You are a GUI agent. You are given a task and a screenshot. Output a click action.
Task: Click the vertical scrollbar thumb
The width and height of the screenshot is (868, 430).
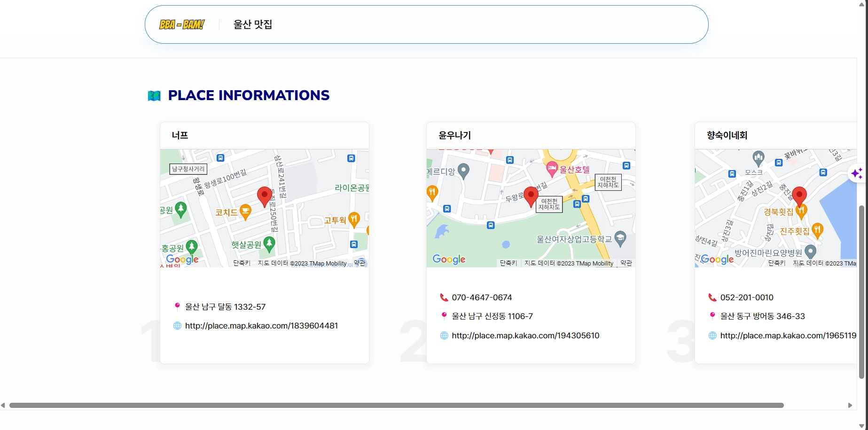[x=861, y=292]
